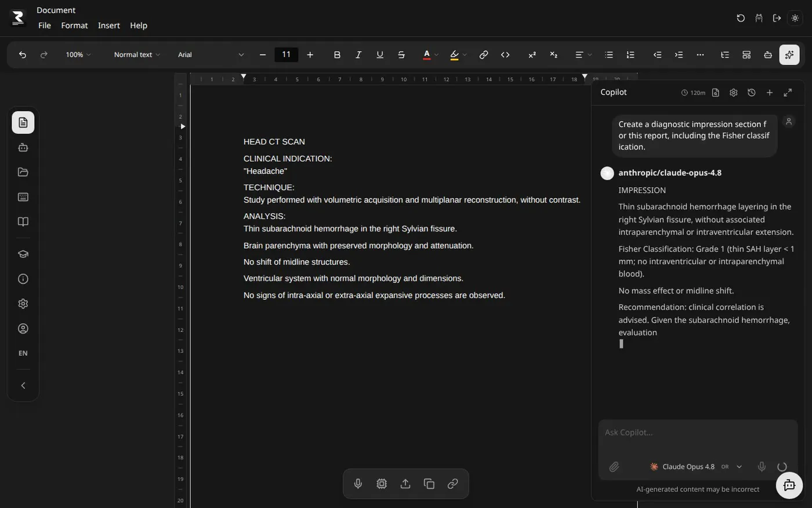
Task: Apply bulleted list
Action: tap(609, 55)
